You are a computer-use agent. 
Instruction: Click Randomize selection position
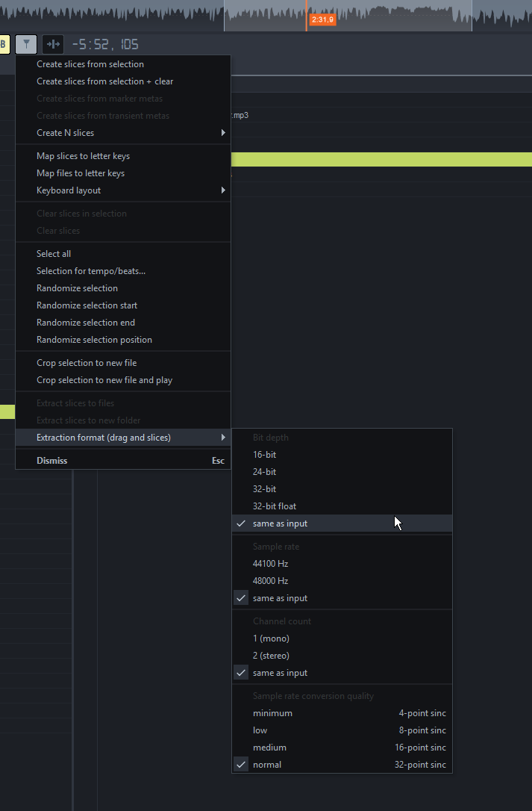coord(94,340)
